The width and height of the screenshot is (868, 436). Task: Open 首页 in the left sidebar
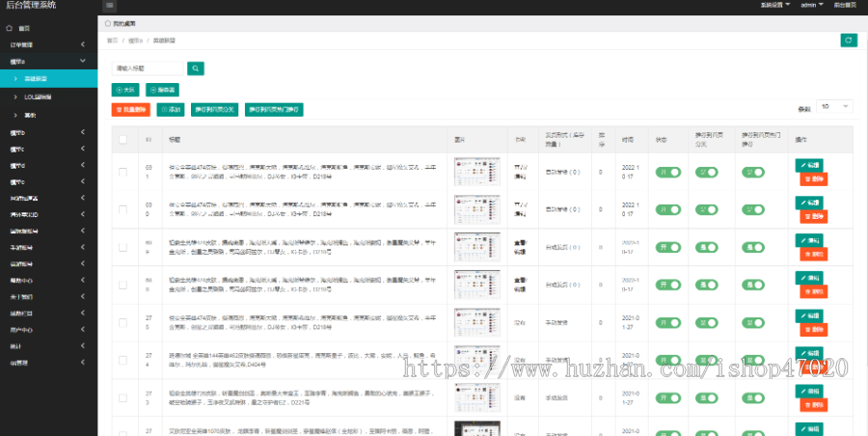[x=49, y=28]
